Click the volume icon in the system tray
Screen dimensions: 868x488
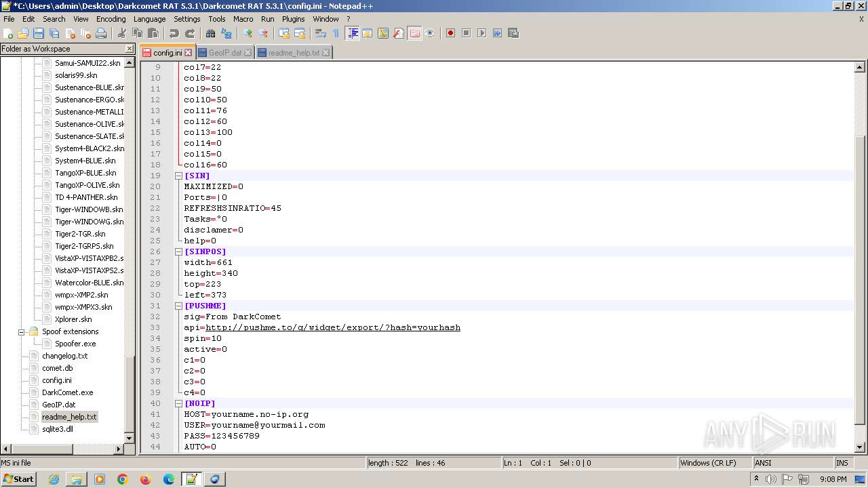click(771, 479)
